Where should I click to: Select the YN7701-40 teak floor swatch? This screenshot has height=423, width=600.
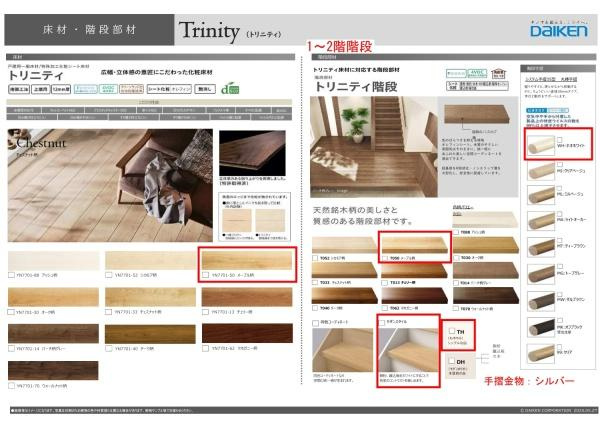click(x=150, y=333)
